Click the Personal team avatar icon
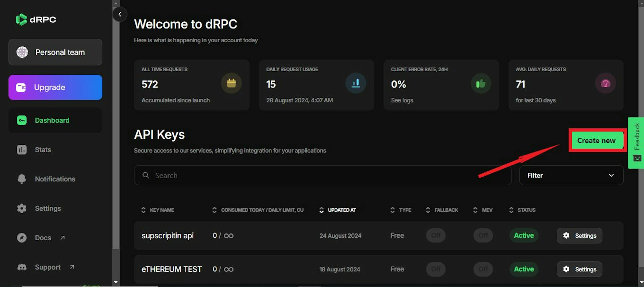644x287 pixels. (x=22, y=52)
